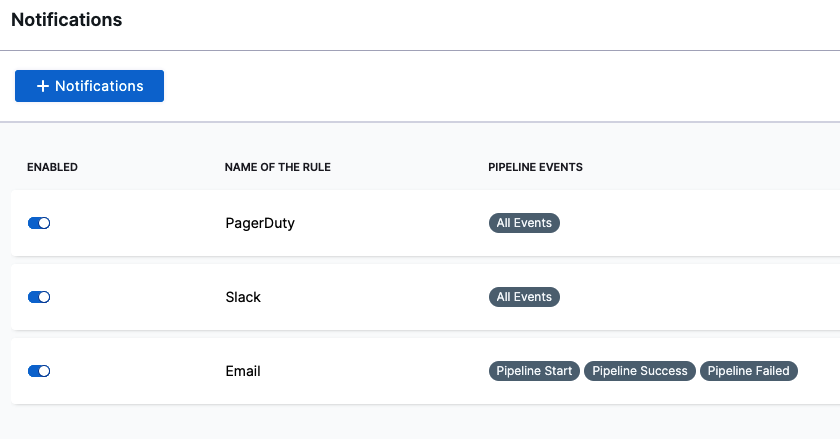Click the plus icon in Notifications button

43,86
